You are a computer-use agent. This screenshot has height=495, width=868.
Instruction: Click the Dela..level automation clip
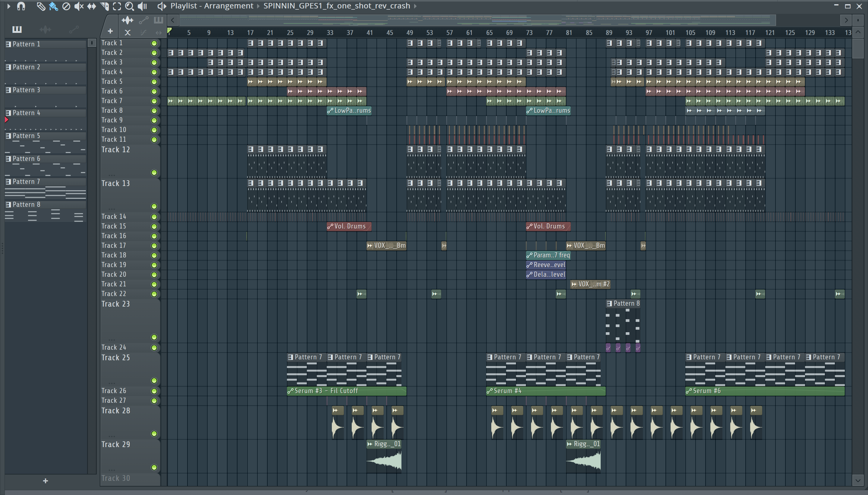tap(546, 274)
